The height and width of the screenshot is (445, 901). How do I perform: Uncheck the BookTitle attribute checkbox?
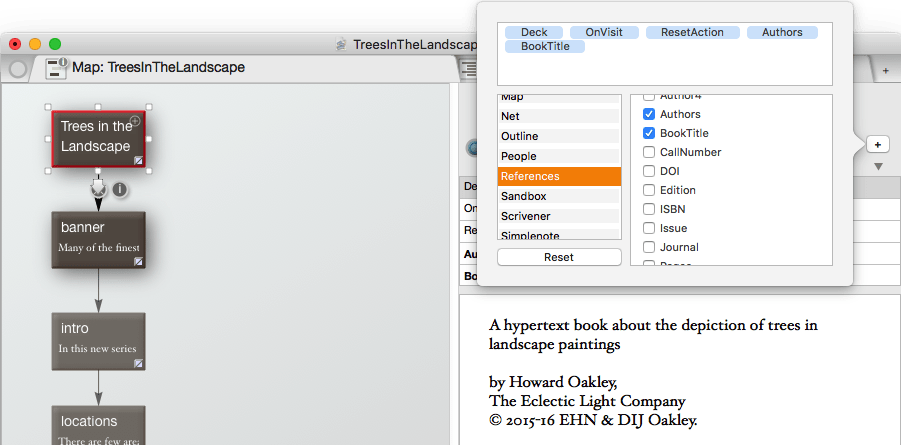(649, 133)
